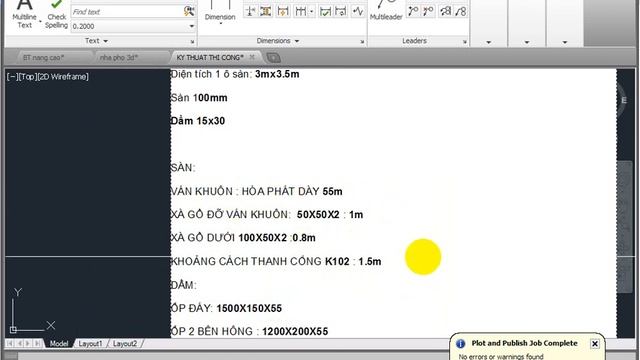Click the adjust dimension space icon
The image size is (640, 360).
click(x=266, y=11)
